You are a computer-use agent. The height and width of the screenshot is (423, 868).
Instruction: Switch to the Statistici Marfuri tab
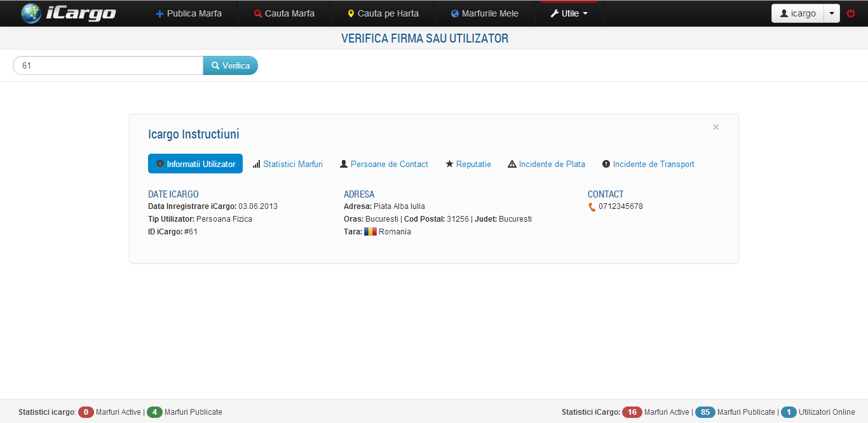tap(287, 164)
